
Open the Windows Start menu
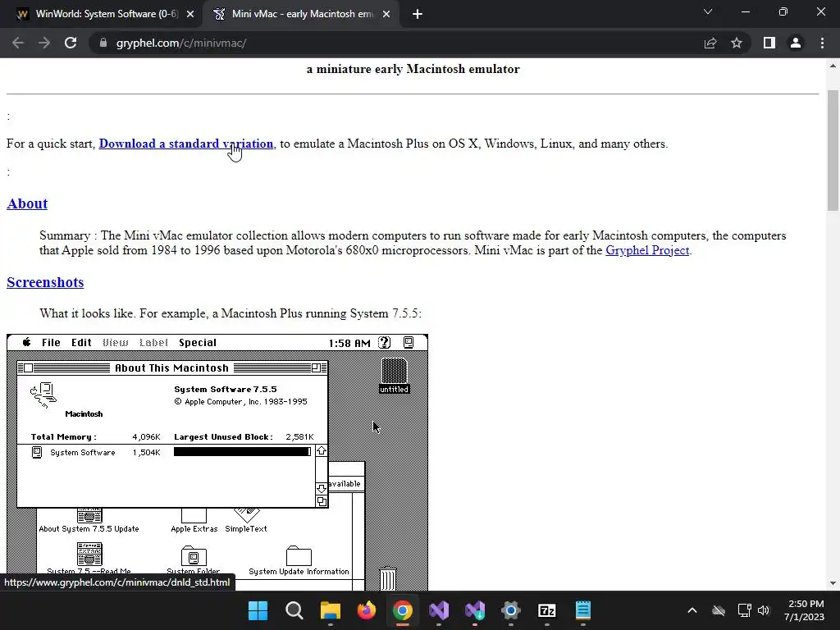click(258, 610)
